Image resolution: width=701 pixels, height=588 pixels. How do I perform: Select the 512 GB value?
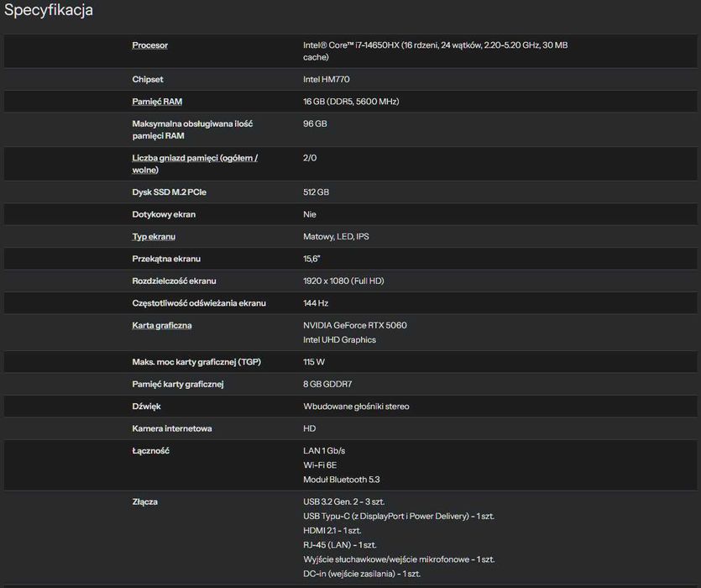click(x=316, y=192)
